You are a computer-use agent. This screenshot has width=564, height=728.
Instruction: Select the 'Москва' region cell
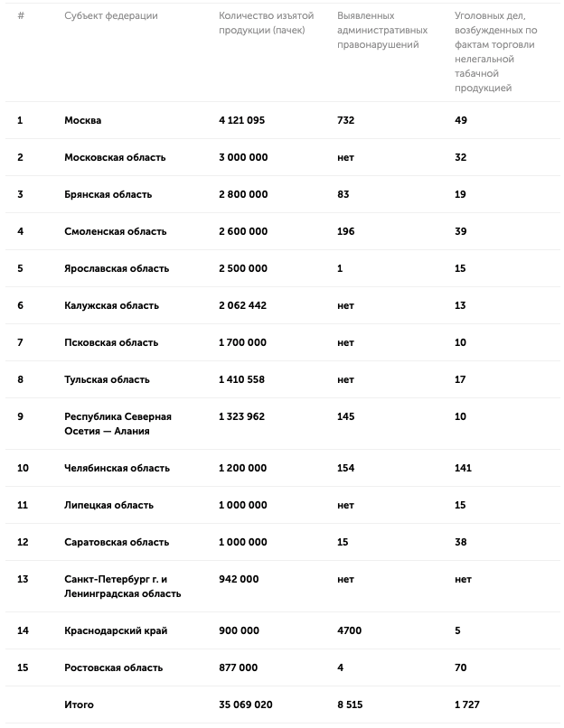pyautogui.click(x=83, y=120)
